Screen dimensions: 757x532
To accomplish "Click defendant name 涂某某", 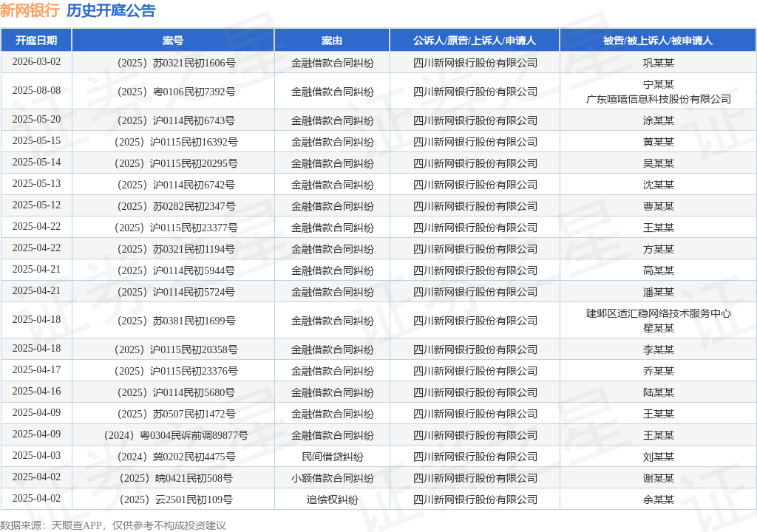I will [x=658, y=120].
